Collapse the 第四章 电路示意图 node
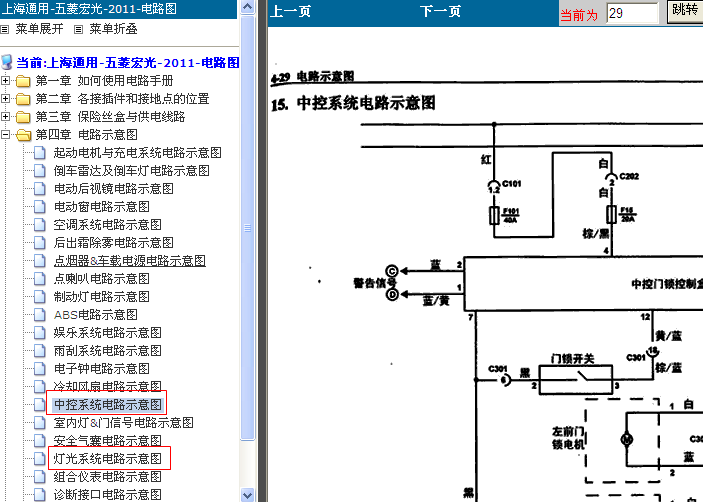703x502 pixels. [5, 134]
